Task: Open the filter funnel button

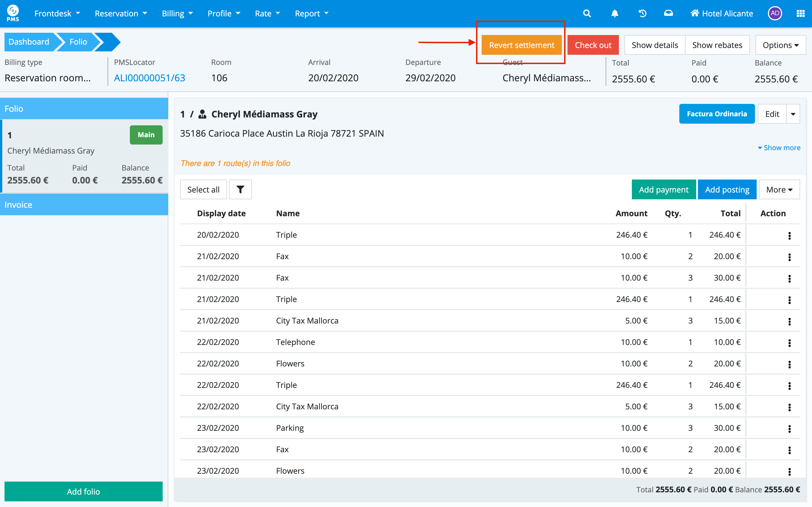Action: pyautogui.click(x=240, y=189)
